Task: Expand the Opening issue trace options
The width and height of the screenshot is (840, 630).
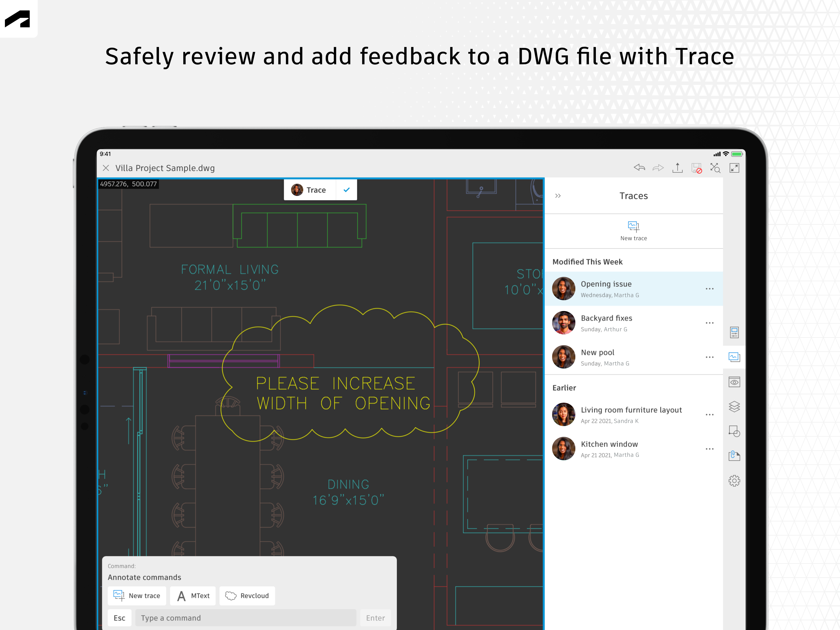Action: click(710, 288)
